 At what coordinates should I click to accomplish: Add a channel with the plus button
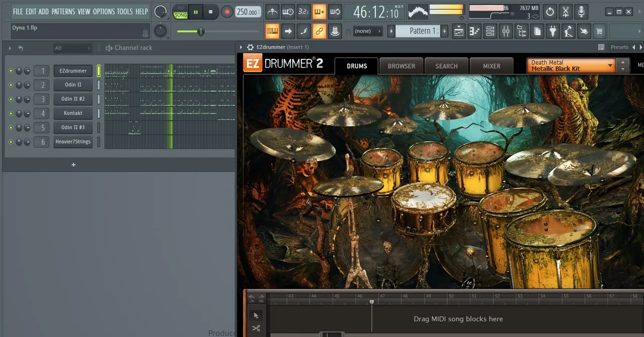[x=73, y=164]
